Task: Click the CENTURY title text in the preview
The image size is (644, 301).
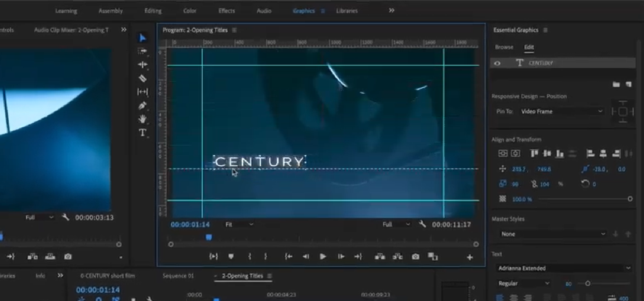Action: [x=259, y=162]
